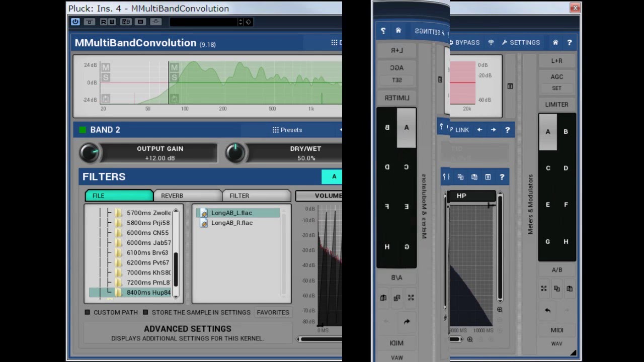The height and width of the screenshot is (362, 644).
Task: Select the cyan A filter slot button
Action: tap(332, 176)
